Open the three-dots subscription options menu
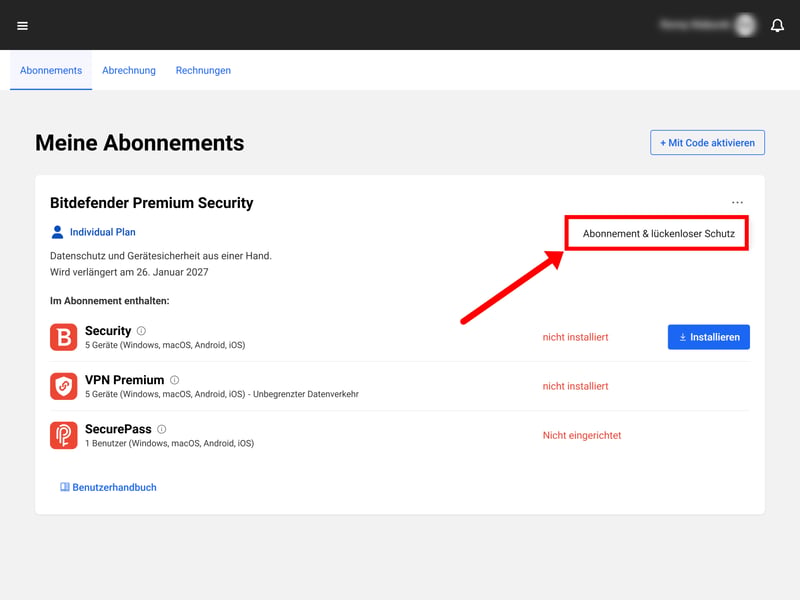This screenshot has width=800, height=600. click(737, 203)
